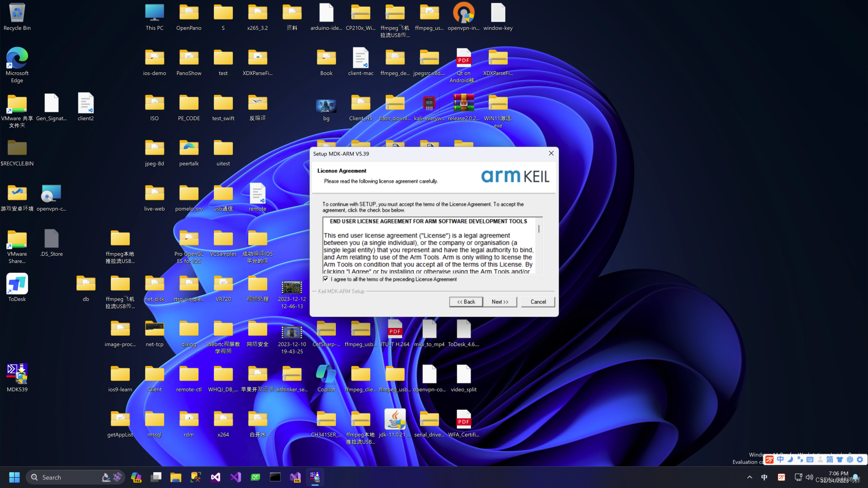
Task: Click the license agreement text scrollbar thumb
Action: (539, 229)
